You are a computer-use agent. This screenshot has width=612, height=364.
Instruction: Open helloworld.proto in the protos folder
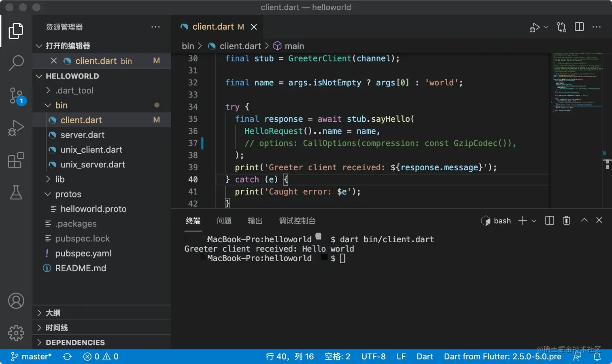(x=93, y=209)
